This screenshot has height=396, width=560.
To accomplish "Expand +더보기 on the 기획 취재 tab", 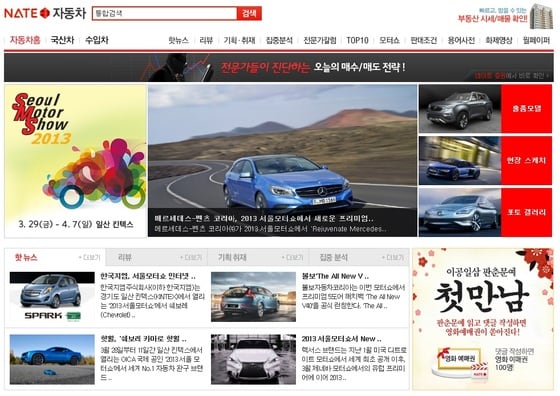I will click(292, 257).
